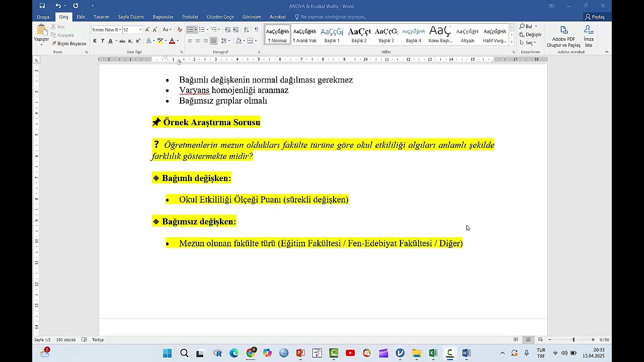Screen dimensions: 644x362
Task: Click the Türkçe language indicator
Action: coord(98,340)
